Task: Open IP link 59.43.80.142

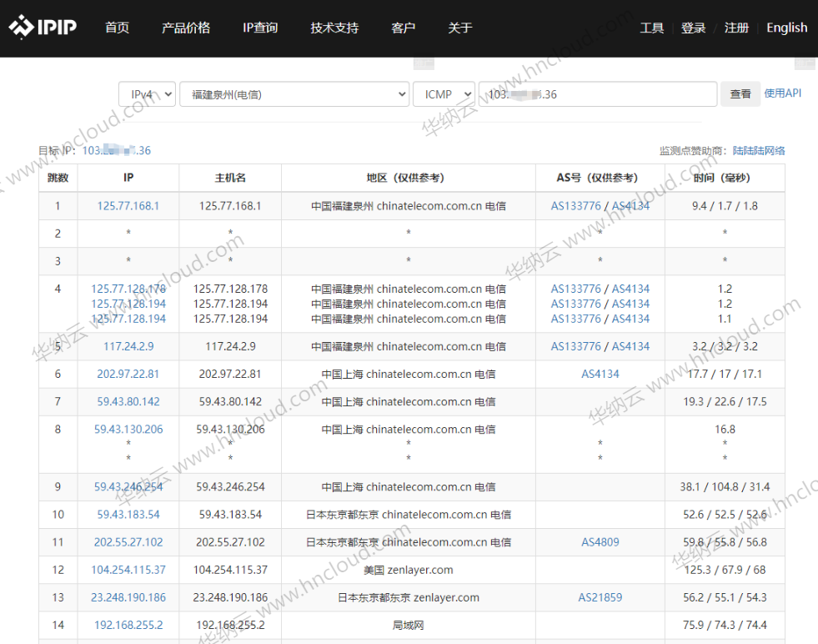Action: [x=128, y=401]
